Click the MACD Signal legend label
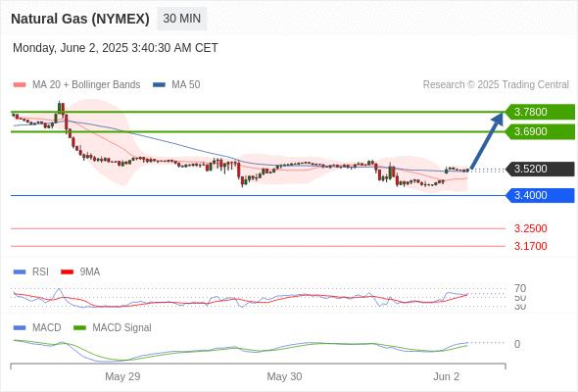This screenshot has height=392, width=578. point(121,327)
